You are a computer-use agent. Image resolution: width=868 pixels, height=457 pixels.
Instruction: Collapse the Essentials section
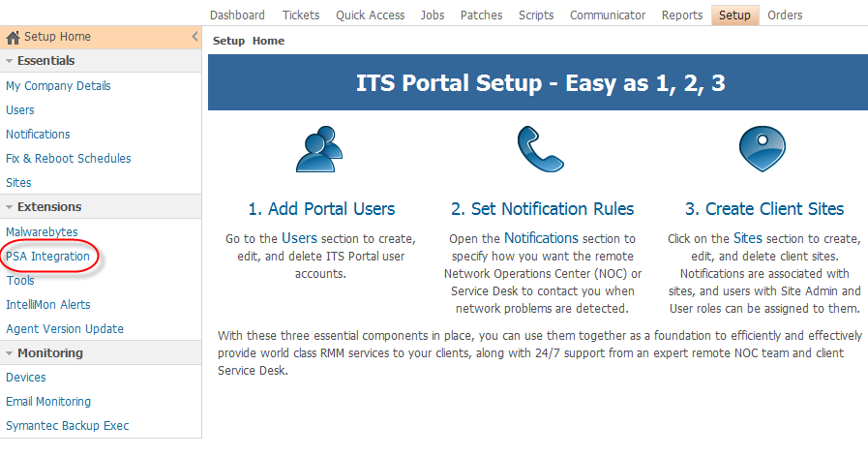(10, 61)
